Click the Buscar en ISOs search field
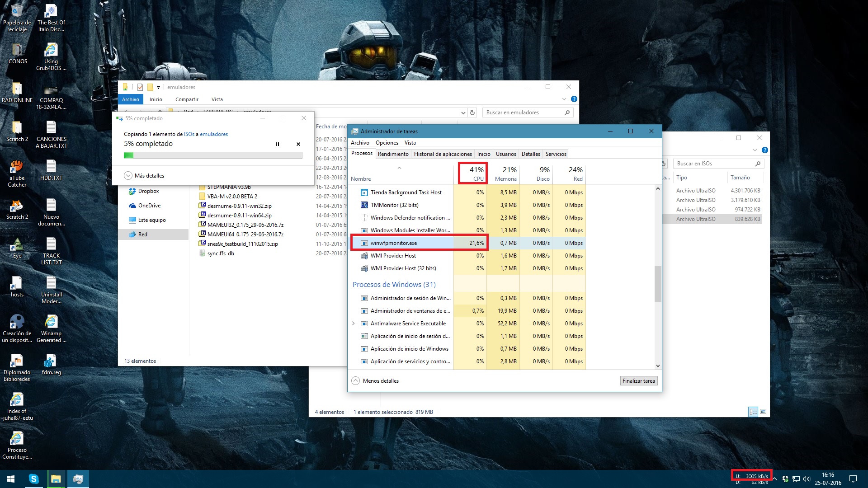The width and height of the screenshot is (868, 488). [x=718, y=164]
